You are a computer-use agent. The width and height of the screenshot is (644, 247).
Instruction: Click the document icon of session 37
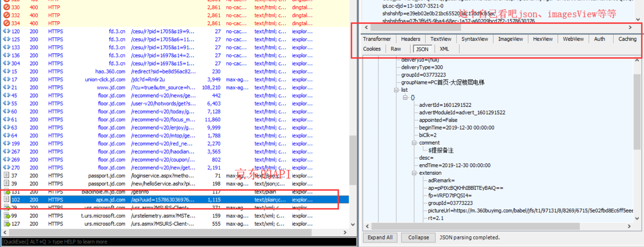(x=6, y=175)
